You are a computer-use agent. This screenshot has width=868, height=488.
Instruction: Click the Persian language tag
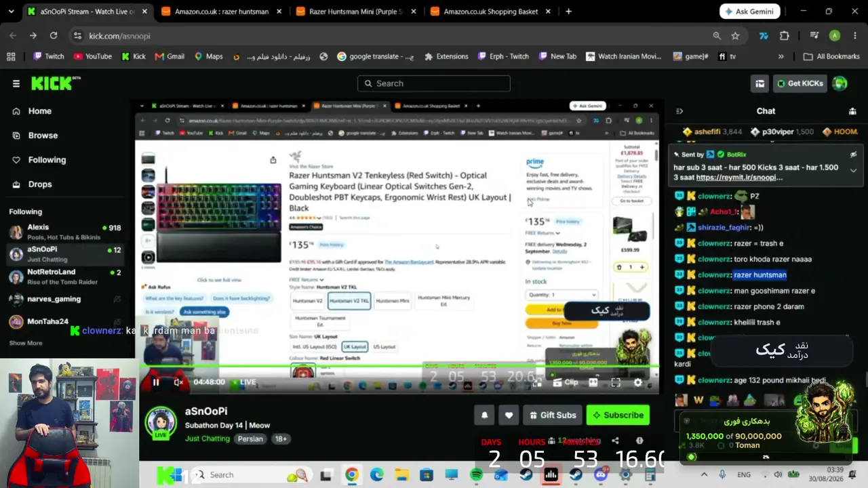pyautogui.click(x=250, y=439)
